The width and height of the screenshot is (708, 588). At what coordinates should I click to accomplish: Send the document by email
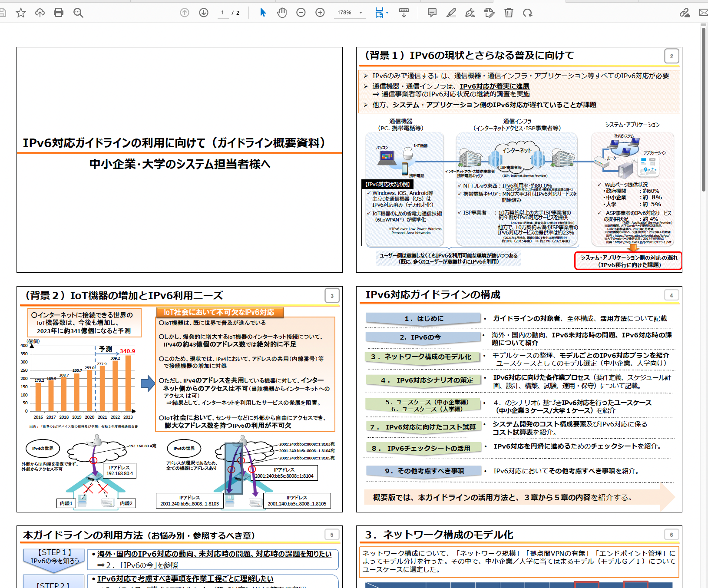point(705,13)
